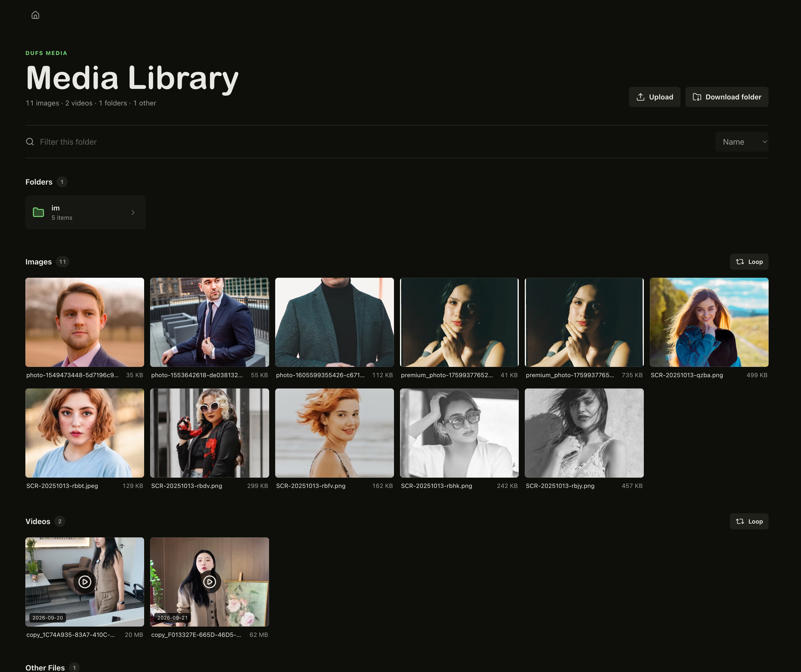Screen dimensions: 801x672
Task: Open thumbnail photo-1553642618 man in suit
Action: point(209,322)
